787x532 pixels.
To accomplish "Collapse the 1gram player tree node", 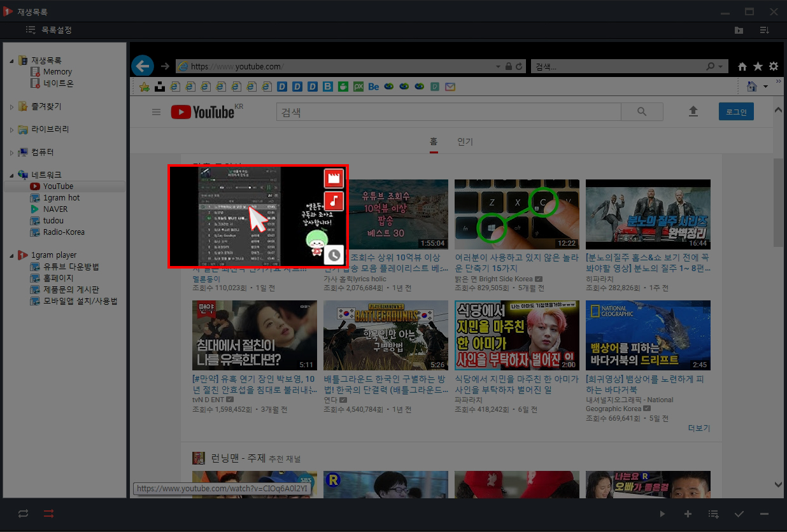I will point(11,255).
